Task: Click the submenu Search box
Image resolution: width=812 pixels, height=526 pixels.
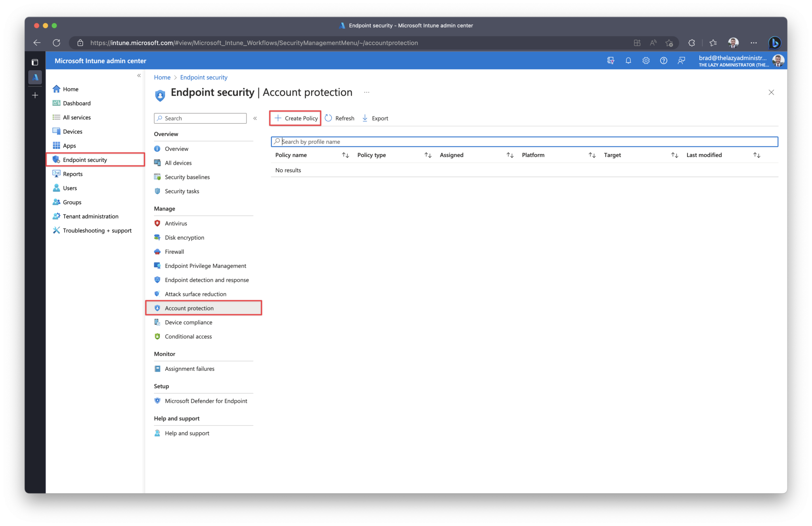Action: point(200,118)
